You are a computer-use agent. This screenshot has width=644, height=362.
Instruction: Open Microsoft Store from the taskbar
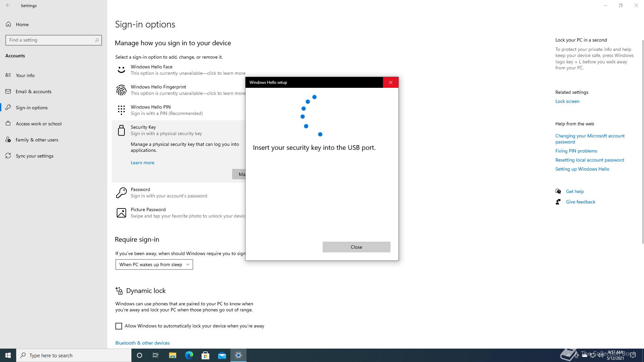(206, 355)
